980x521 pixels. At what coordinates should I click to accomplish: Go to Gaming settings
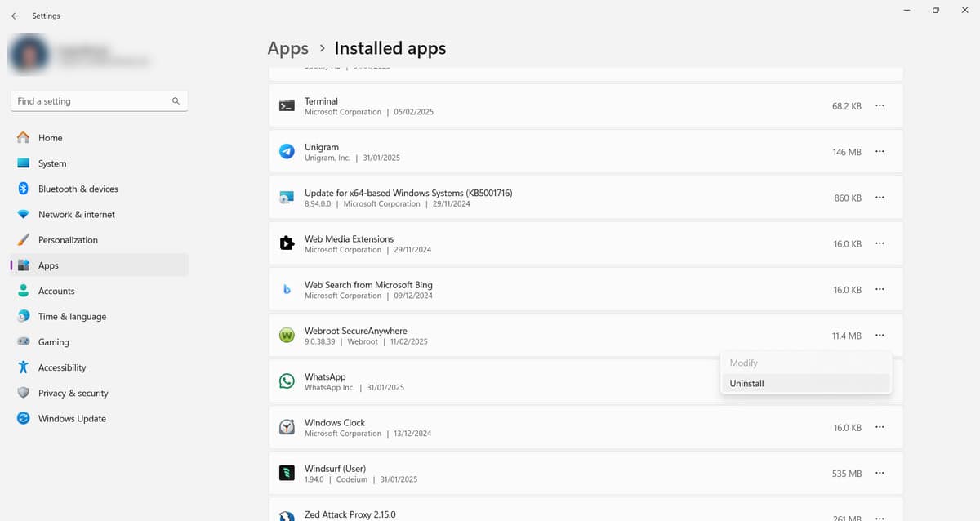pyautogui.click(x=99, y=342)
